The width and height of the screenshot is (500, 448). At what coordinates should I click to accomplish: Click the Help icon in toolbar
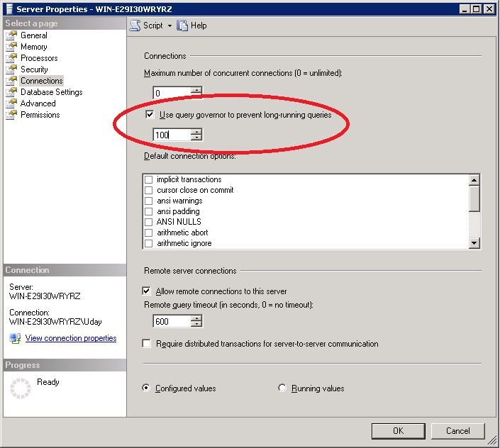coord(183,26)
